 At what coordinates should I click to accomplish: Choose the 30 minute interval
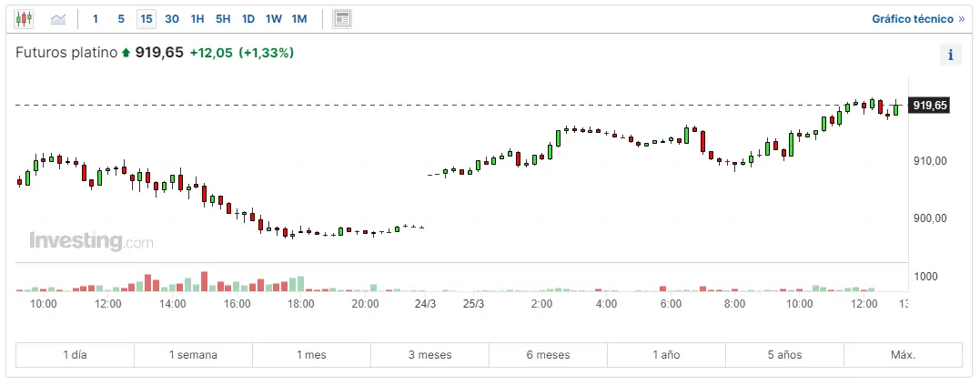172,18
